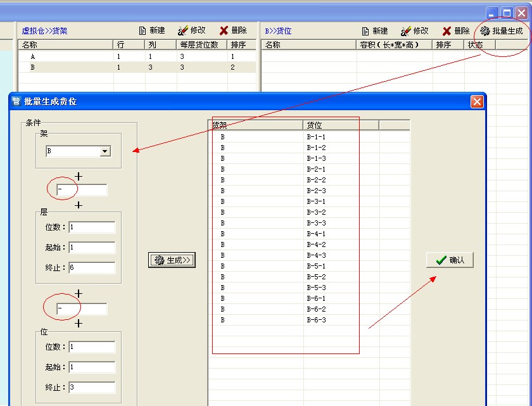This screenshot has width=532, height=406.
Task: Select the B-2-2 row
Action: point(309,180)
